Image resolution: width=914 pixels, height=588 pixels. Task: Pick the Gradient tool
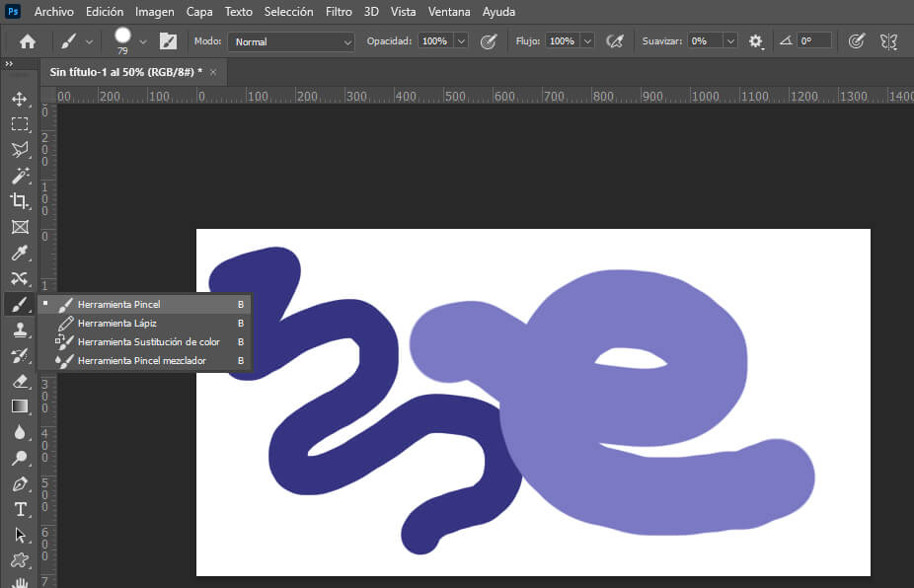tap(19, 406)
